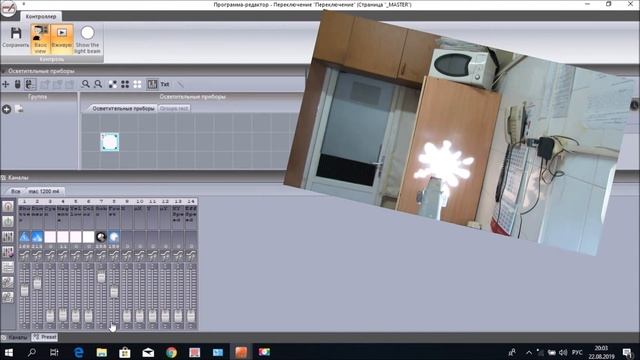Open channel 2 fade curve button

click(x=37, y=255)
